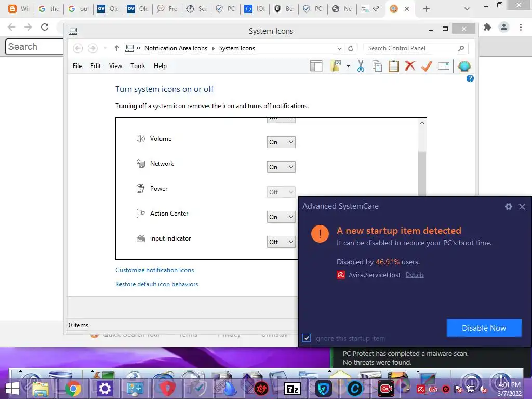Image resolution: width=532 pixels, height=399 pixels.
Task: Click Notification Area Icons breadcrumb
Action: coord(176,48)
